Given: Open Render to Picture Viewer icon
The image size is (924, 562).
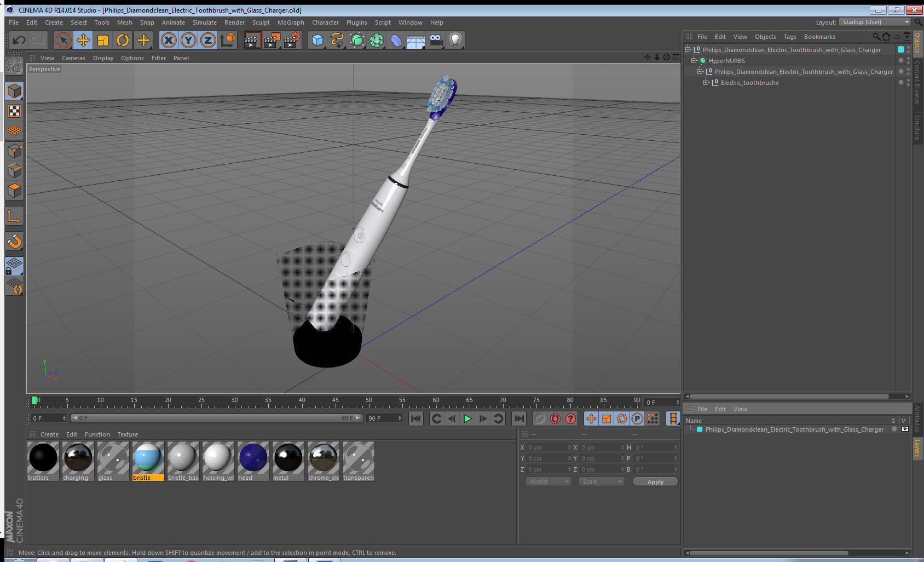Looking at the screenshot, I should pyautogui.click(x=272, y=40).
